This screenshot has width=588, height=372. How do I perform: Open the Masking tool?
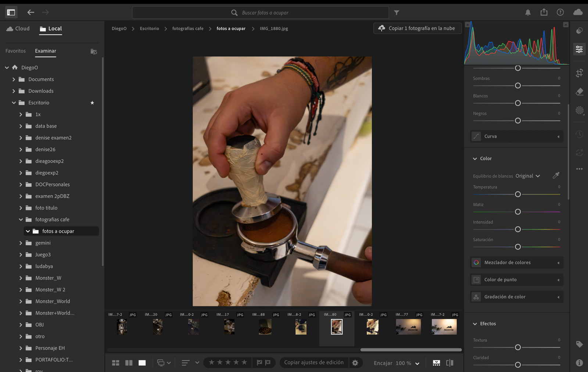pos(579,110)
